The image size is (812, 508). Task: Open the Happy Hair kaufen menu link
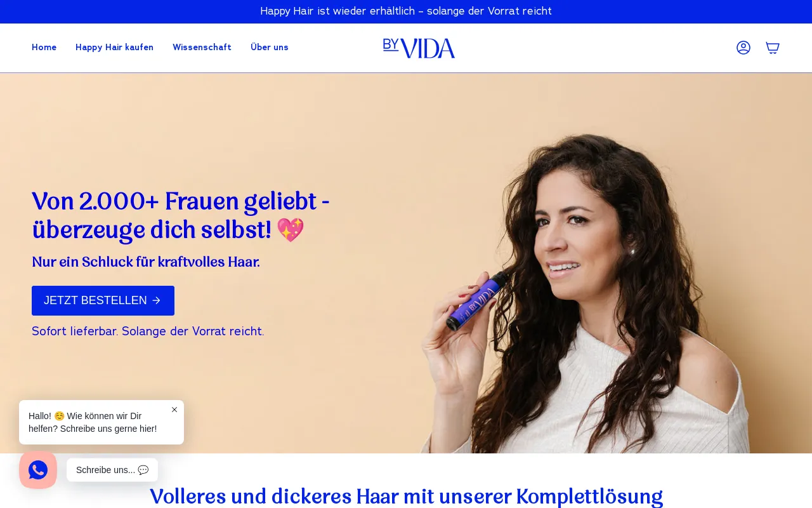pyautogui.click(x=114, y=48)
